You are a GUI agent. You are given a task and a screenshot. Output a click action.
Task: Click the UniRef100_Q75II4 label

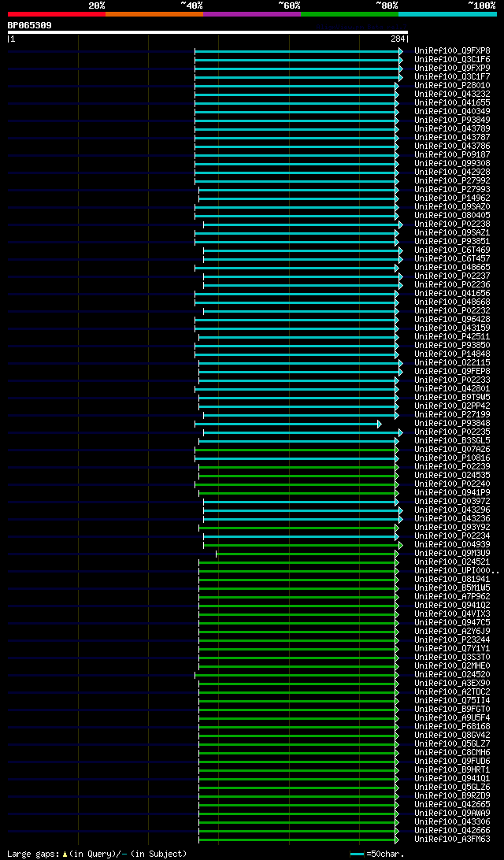point(453,700)
